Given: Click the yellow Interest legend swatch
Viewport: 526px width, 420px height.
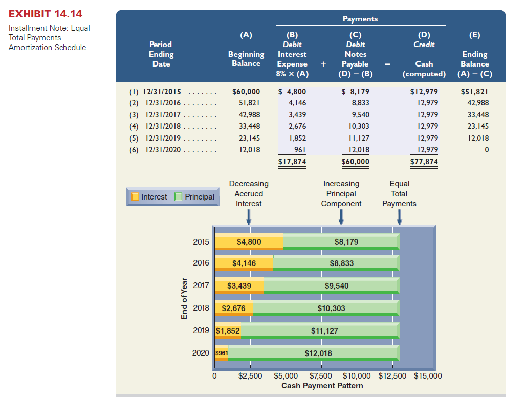Looking at the screenshot, I should coord(135,197).
